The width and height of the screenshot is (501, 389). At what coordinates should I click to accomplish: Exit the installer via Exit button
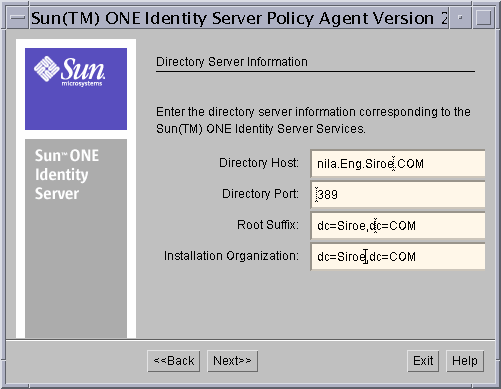pos(423,361)
